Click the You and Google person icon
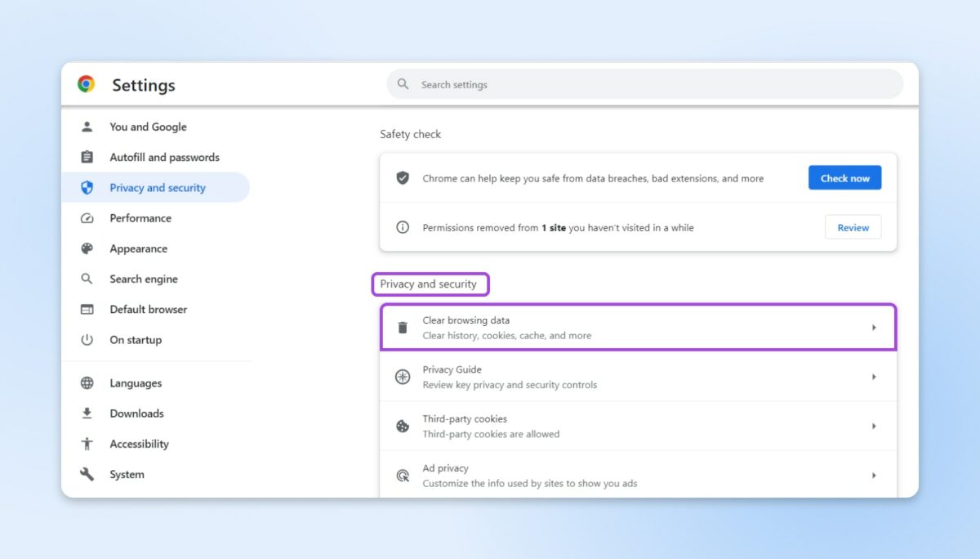 click(87, 127)
